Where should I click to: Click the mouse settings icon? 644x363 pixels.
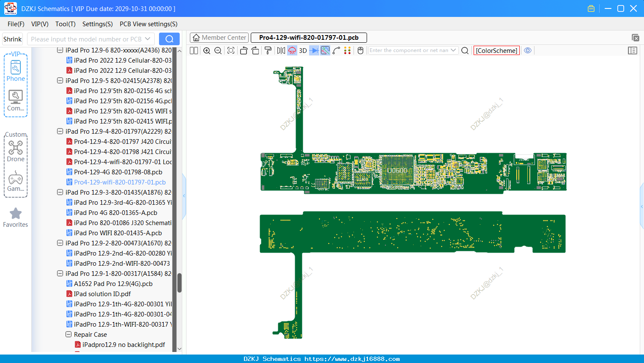(361, 50)
